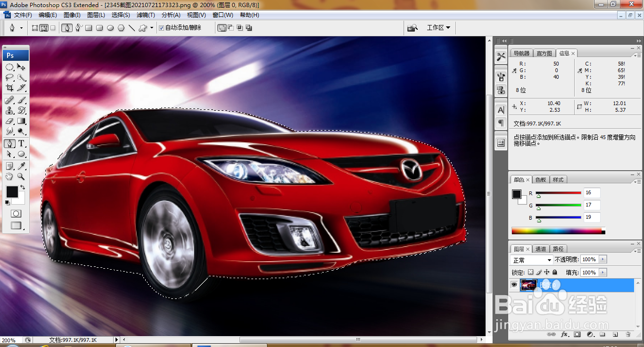Image resolution: width=644 pixels, height=347 pixels.
Task: Select the Lasso tool
Action: [9, 77]
